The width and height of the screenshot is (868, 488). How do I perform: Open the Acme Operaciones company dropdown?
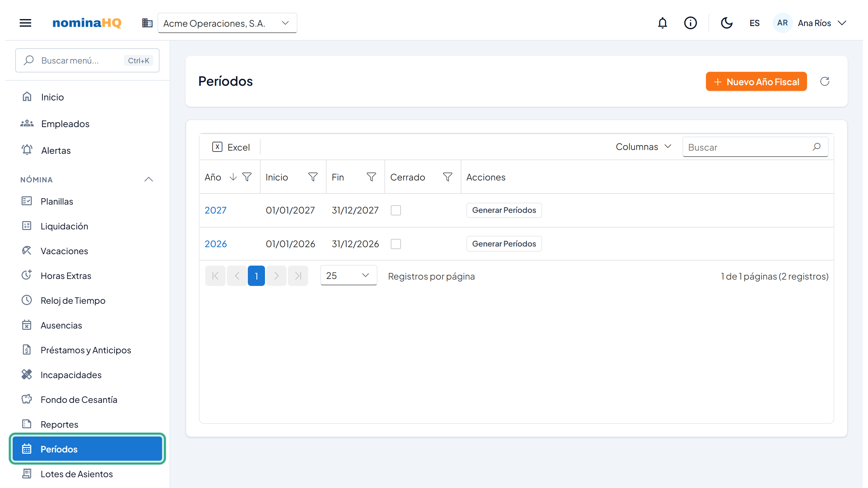tap(227, 23)
